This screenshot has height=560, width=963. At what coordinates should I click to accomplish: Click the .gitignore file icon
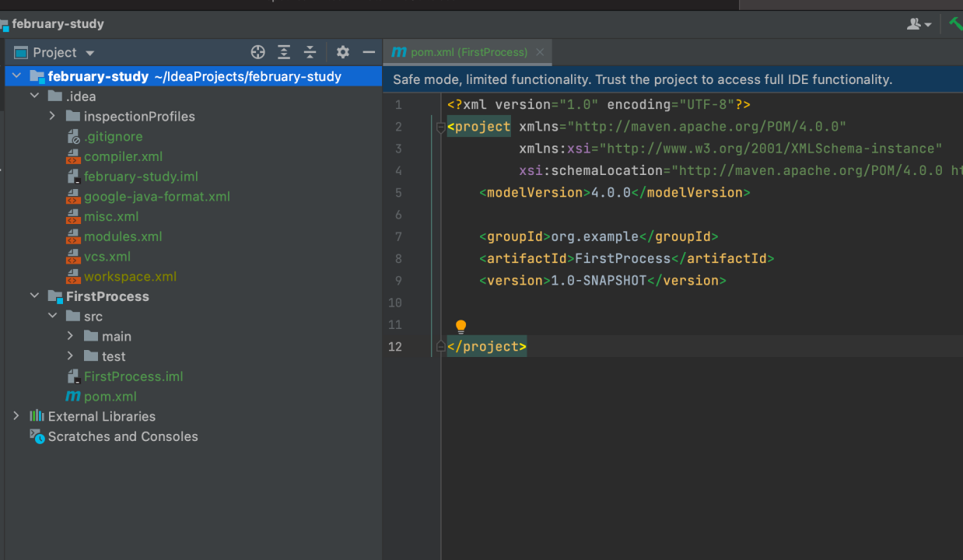72,136
